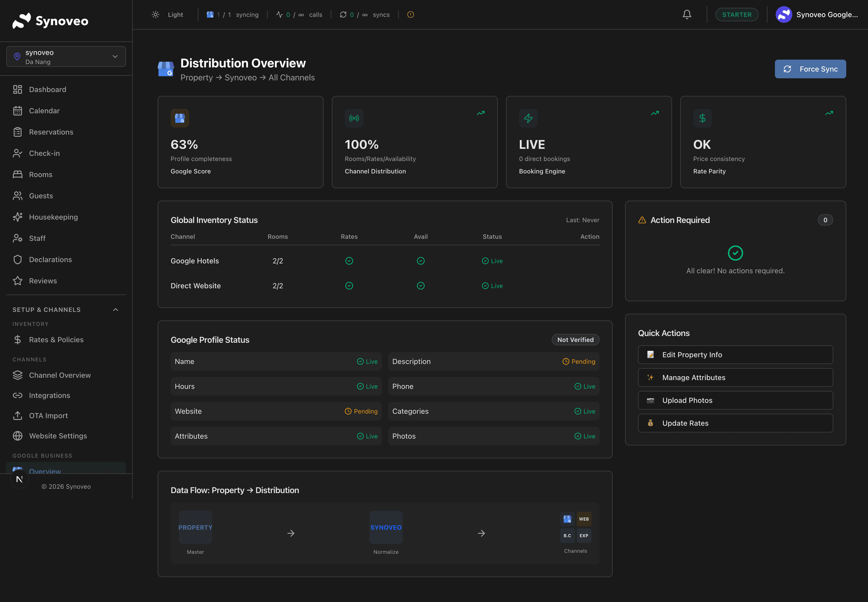The height and width of the screenshot is (602, 868).
Task: Click the Upload Photos quick action
Action: 735,400
